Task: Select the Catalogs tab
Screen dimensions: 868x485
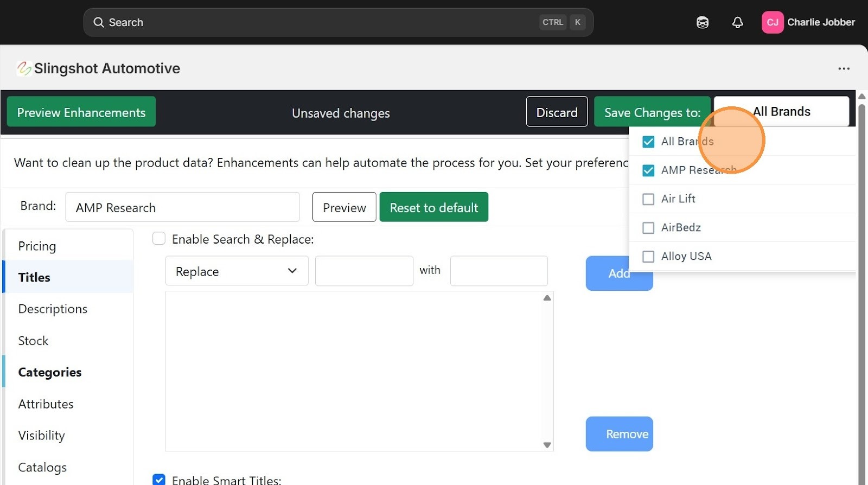Action: (x=68, y=467)
